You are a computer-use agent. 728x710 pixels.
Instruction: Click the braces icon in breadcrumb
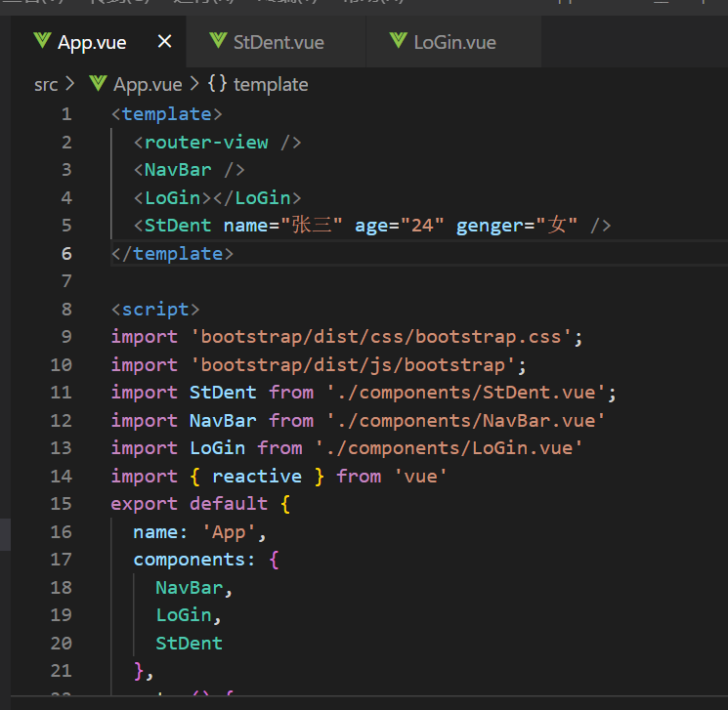[217, 84]
